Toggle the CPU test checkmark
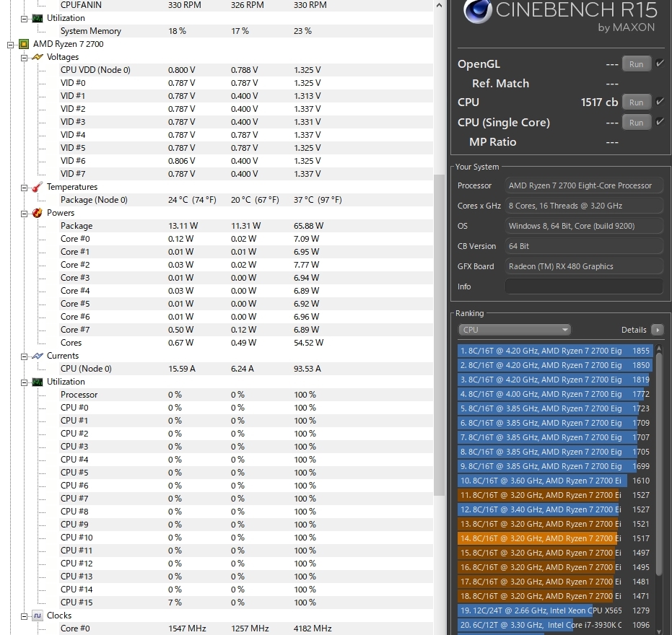Screen dimensions: 672x635 click(x=660, y=102)
